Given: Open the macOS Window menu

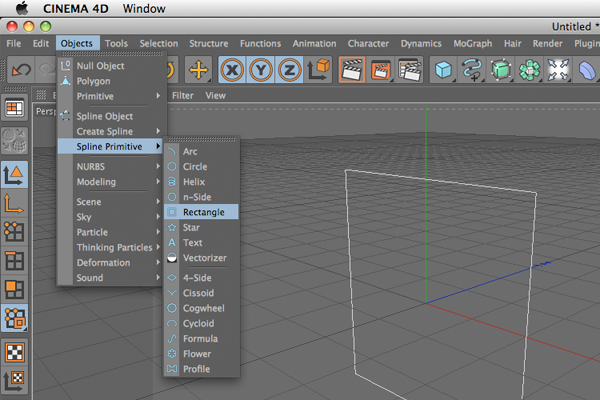Looking at the screenshot, I should point(144,8).
